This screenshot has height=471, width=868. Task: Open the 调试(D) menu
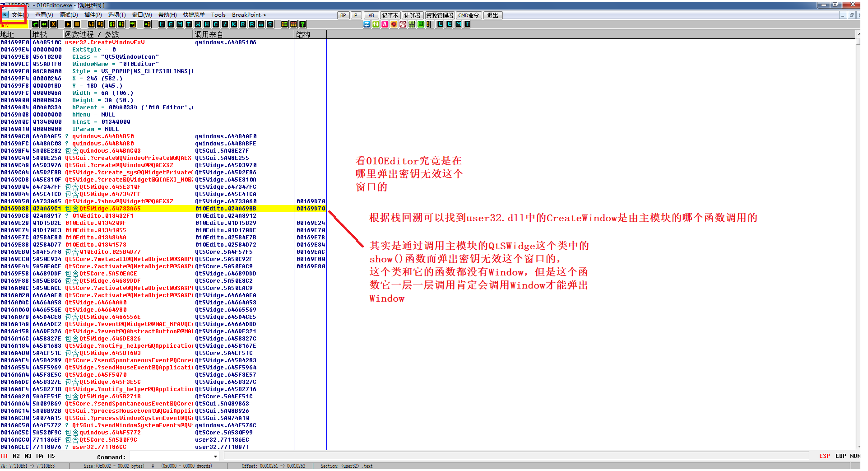click(x=69, y=15)
